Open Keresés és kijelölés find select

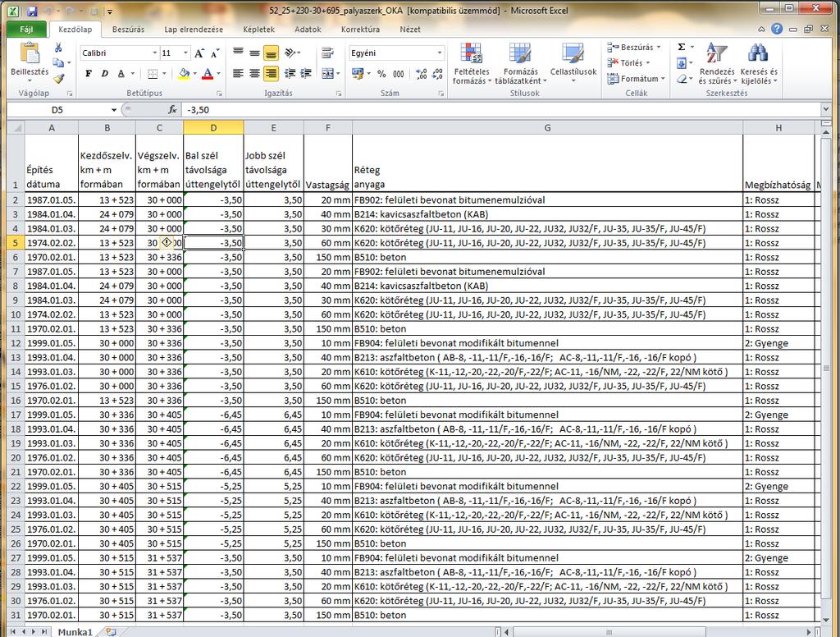[759, 64]
